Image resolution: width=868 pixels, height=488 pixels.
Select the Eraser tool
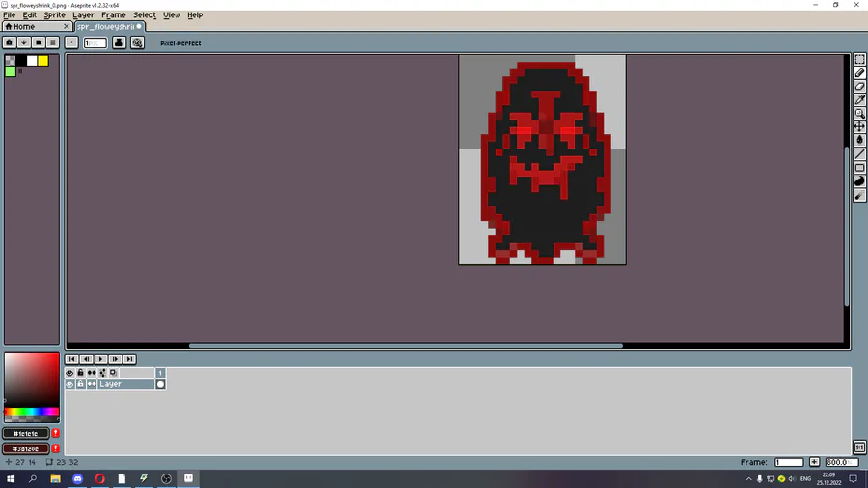coord(859,86)
